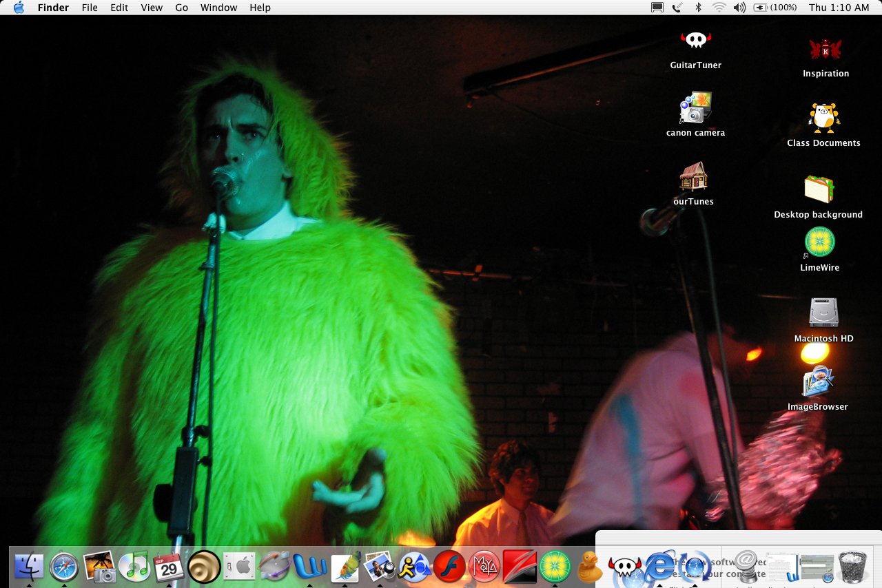The width and height of the screenshot is (882, 588).
Task: Click the red Z dock icon
Action: pos(520,567)
